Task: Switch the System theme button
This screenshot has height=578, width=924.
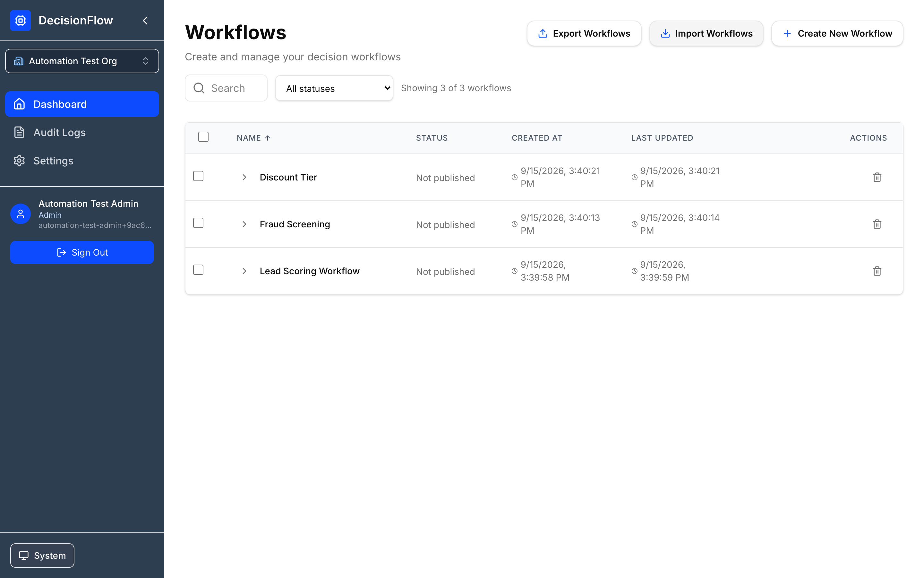Action: 42,556
